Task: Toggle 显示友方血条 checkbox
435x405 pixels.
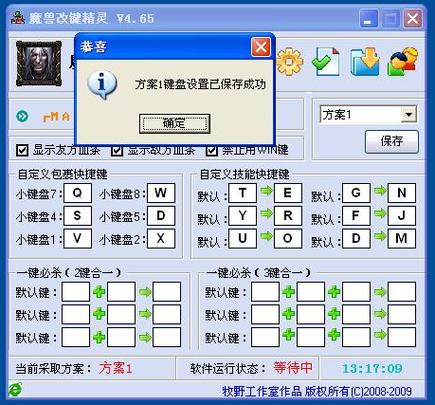Action: [22, 150]
